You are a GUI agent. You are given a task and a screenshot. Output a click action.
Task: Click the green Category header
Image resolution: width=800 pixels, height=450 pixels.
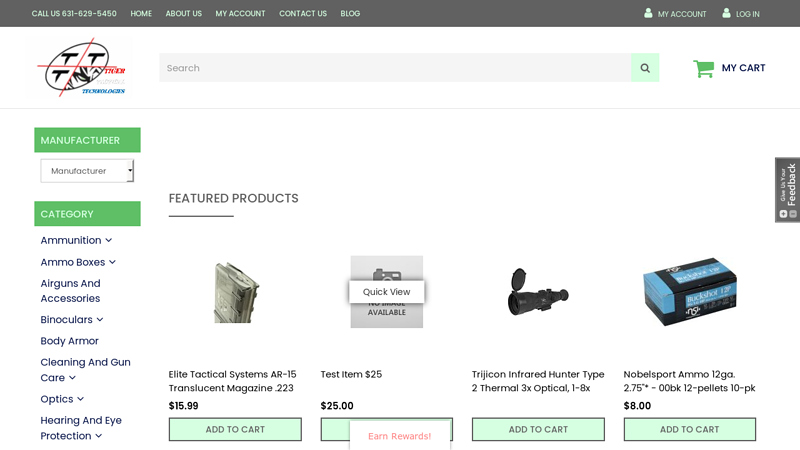(x=87, y=214)
